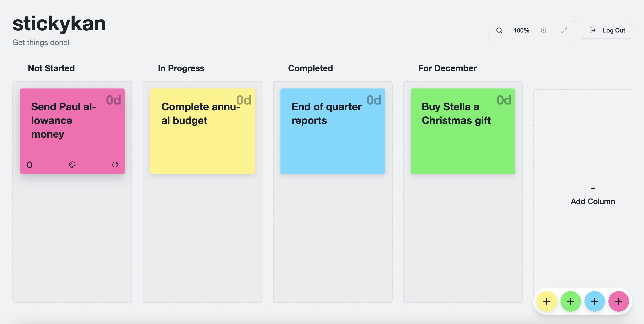This screenshot has width=644, height=324.
Task: Select the Not Started column title
Action: pos(51,68)
